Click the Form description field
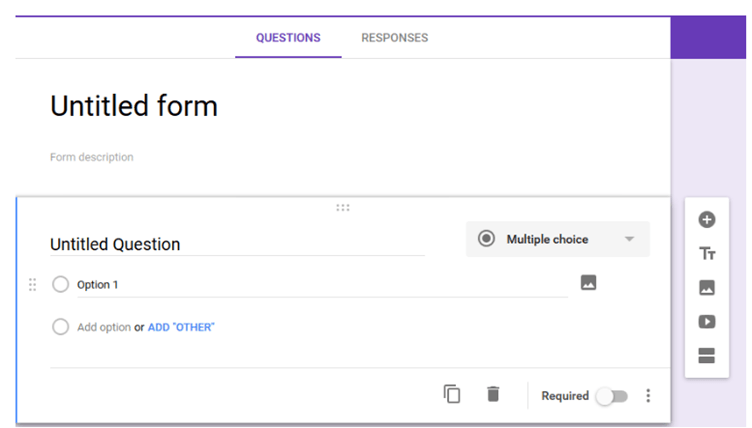The height and width of the screenshot is (428, 752). tap(92, 157)
